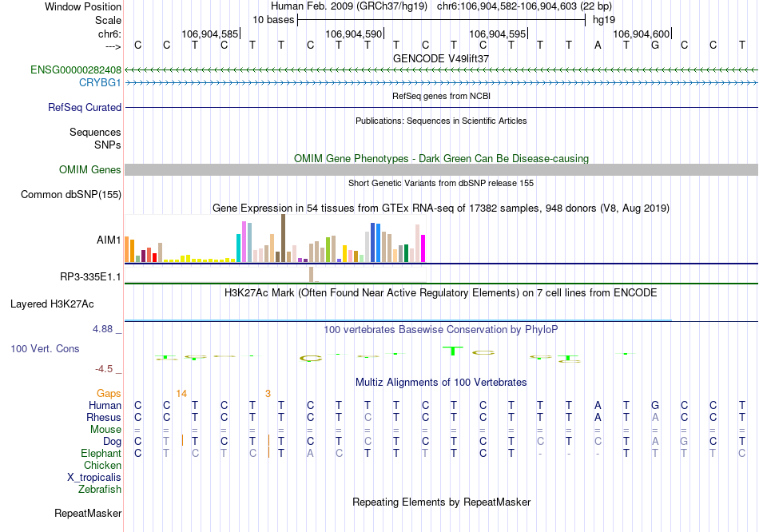759x532 pixels.
Task: Click the chr6: ruler label
Action: 109,34
